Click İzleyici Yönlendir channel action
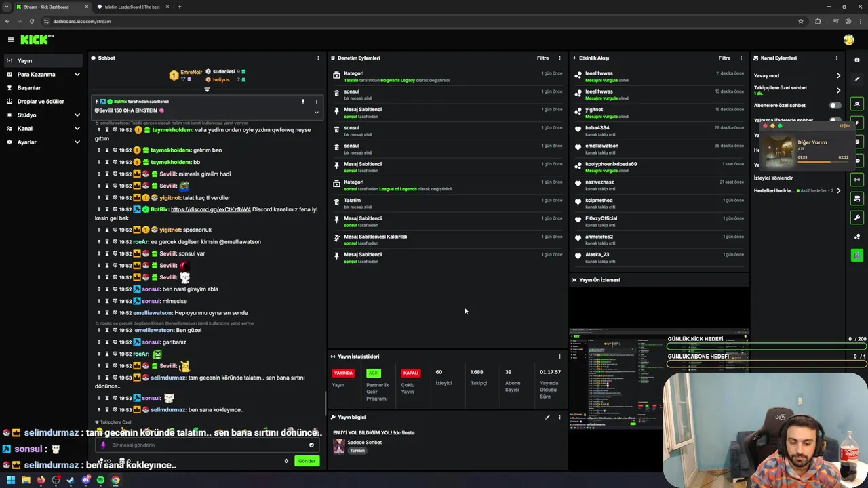 (773, 178)
